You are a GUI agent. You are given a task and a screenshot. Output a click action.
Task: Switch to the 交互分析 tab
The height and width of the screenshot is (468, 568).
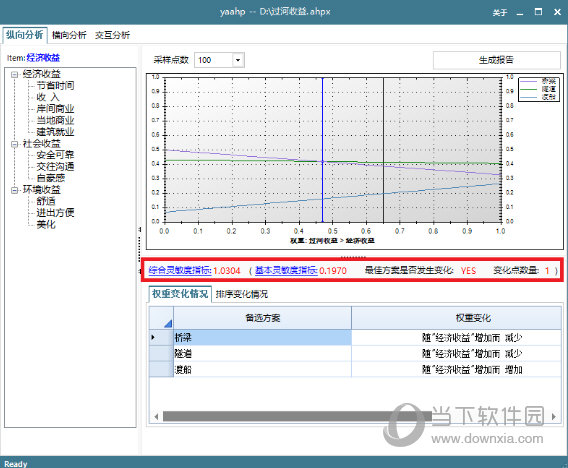112,35
